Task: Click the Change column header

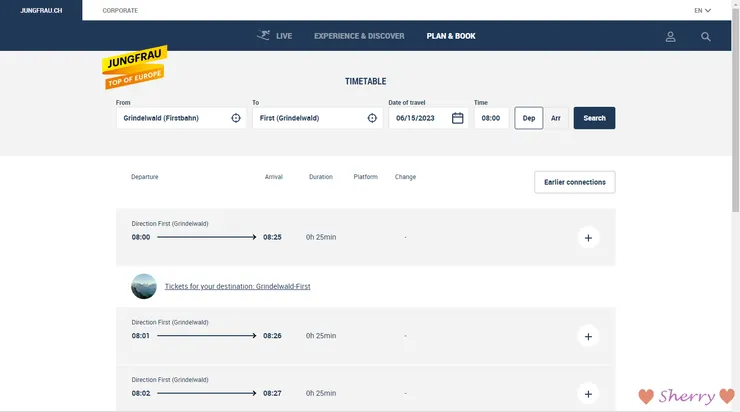Action: [x=405, y=177]
